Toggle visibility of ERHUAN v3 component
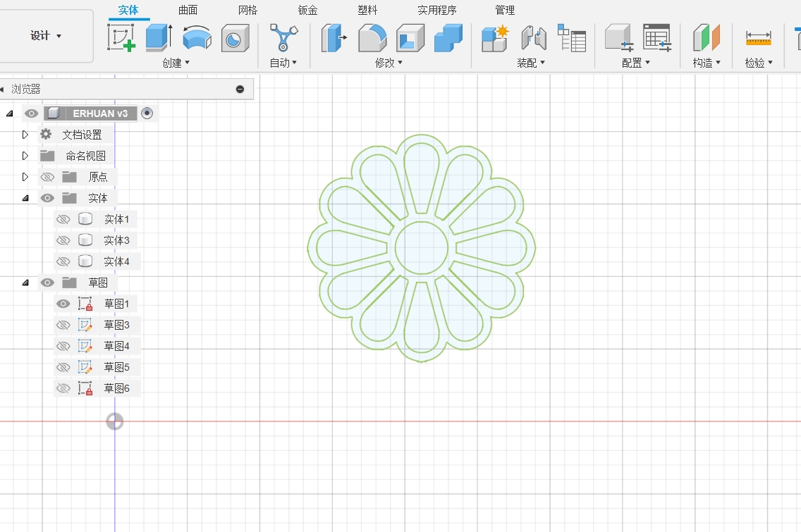 [31, 113]
